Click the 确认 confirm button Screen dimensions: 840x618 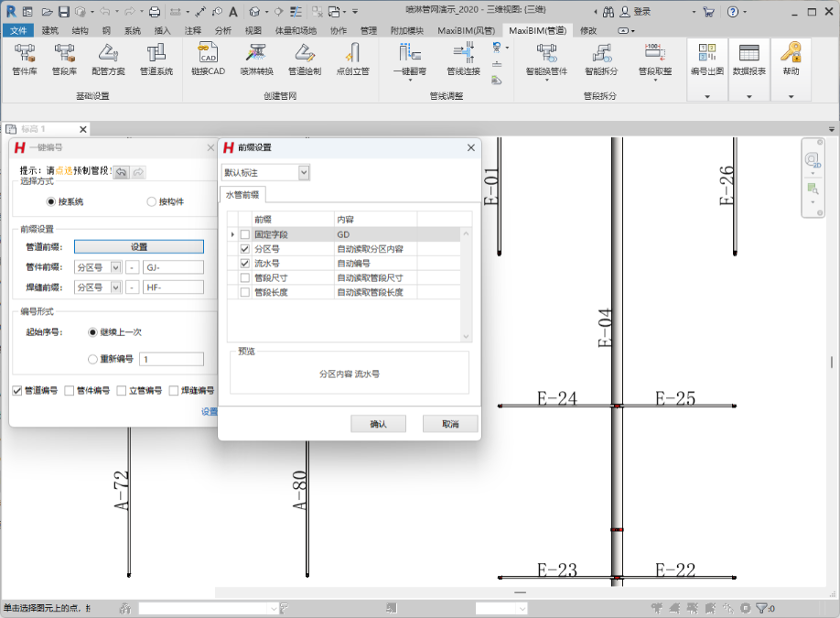pyautogui.click(x=378, y=424)
